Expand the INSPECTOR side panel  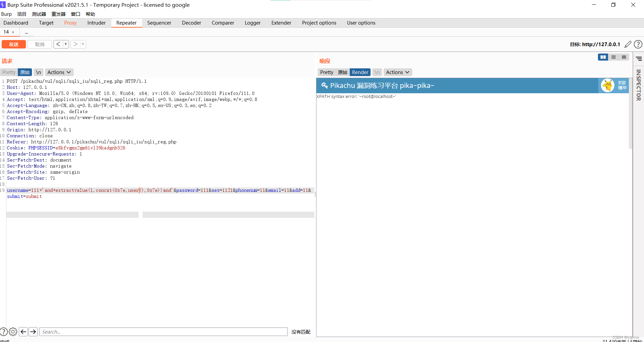[x=638, y=85]
